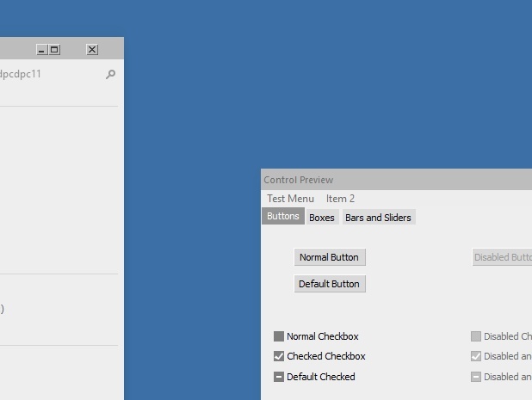532x400 pixels.
Task: Switch to Bars and Sliders tab
Action: click(378, 218)
